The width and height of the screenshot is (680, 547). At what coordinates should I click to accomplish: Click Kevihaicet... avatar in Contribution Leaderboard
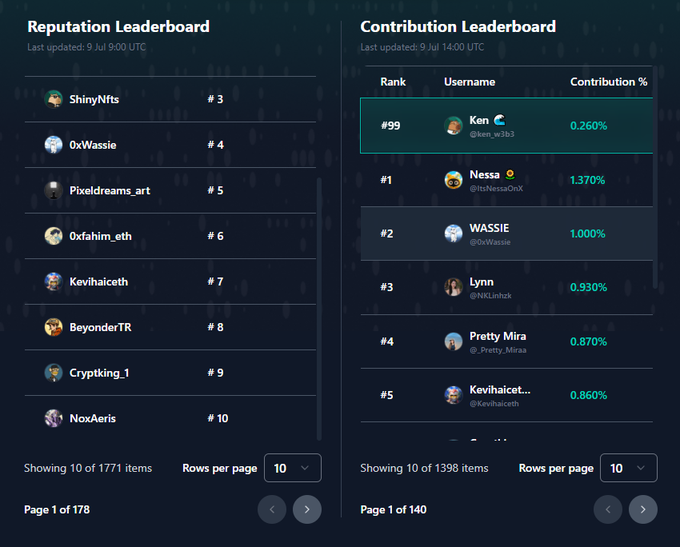[x=453, y=395]
